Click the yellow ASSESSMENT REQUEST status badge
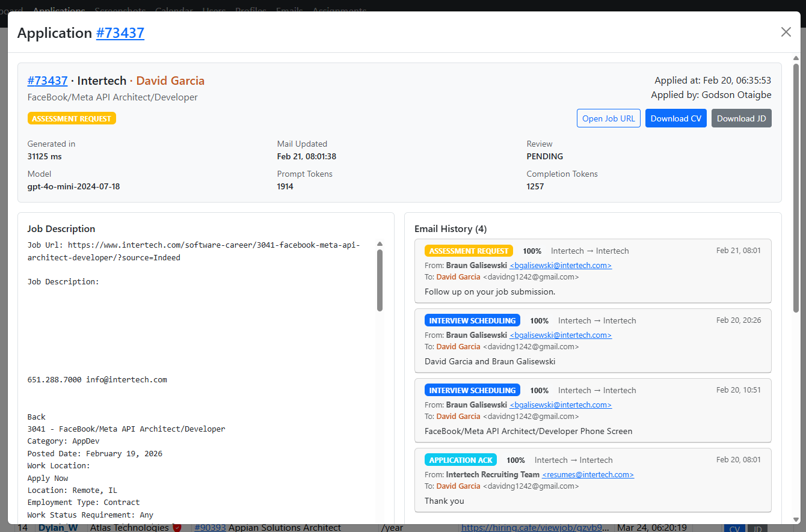 pyautogui.click(x=71, y=118)
